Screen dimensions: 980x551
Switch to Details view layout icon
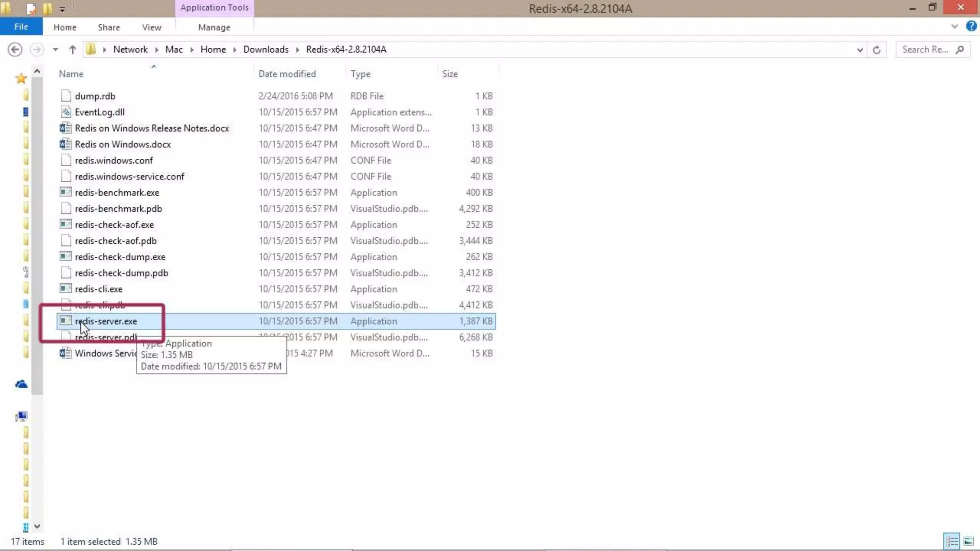tap(951, 541)
